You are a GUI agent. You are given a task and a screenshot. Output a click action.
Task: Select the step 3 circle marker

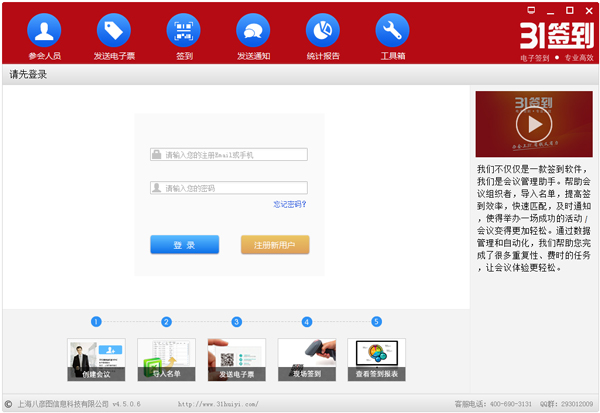tap(236, 322)
